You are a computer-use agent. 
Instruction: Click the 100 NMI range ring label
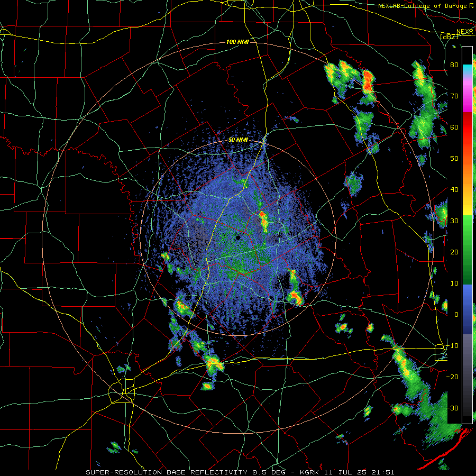(237, 42)
